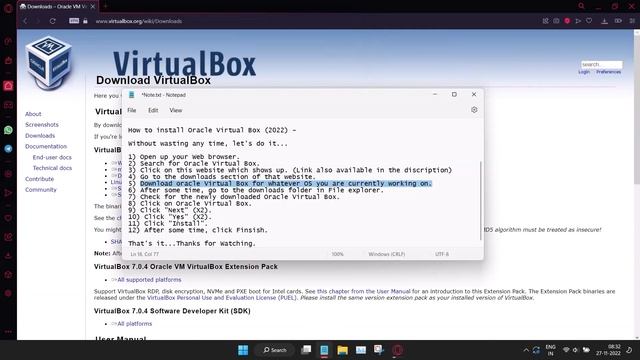Open Notepad Edit menu
Image resolution: width=640 pixels, height=360 pixels.
click(x=153, y=110)
